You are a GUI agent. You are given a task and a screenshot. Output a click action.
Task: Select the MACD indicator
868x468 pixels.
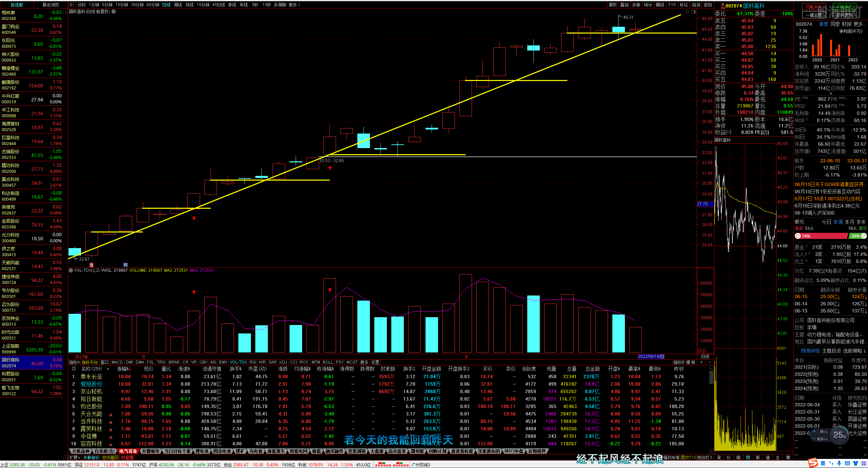pos(117,362)
